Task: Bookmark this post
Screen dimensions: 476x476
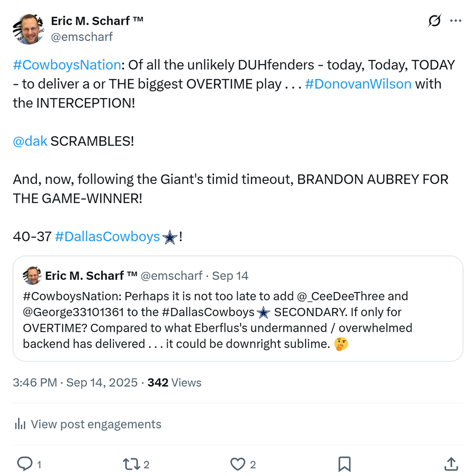Action: click(344, 464)
